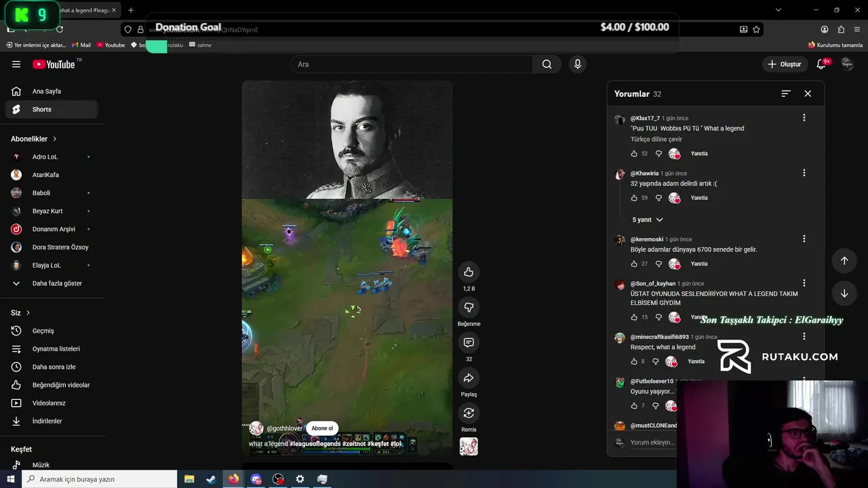Bookmark page with the star icon
The width and height of the screenshot is (868, 488).
click(756, 29)
